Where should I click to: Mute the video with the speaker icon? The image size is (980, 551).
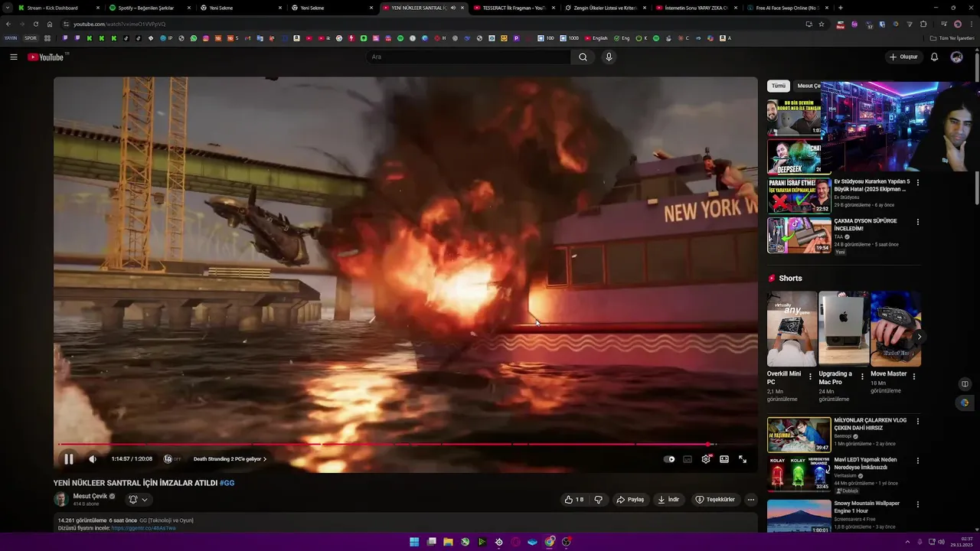tap(93, 459)
